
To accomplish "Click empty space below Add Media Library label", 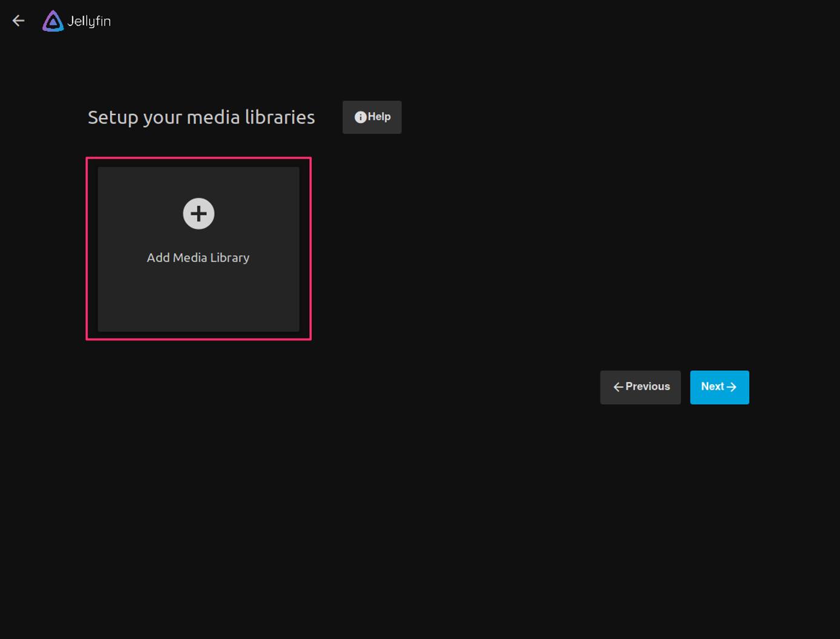I will coord(199,300).
